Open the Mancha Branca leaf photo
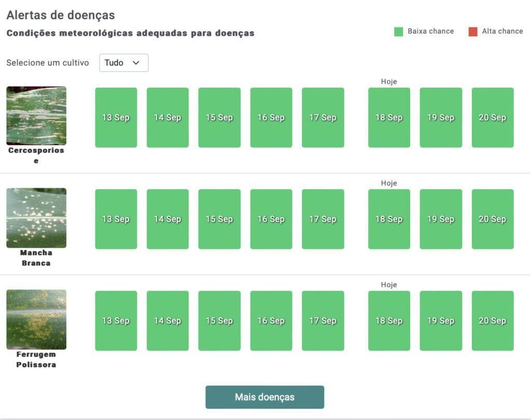 [x=36, y=218]
